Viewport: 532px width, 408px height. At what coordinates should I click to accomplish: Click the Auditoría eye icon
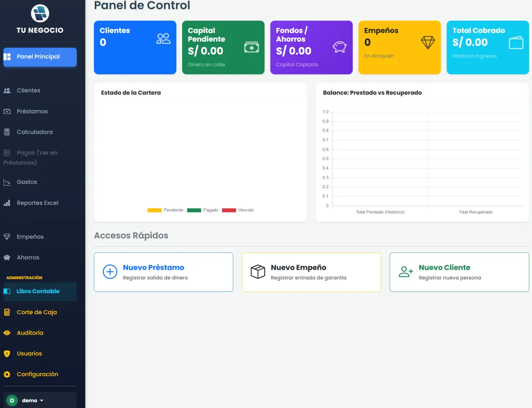tap(7, 333)
